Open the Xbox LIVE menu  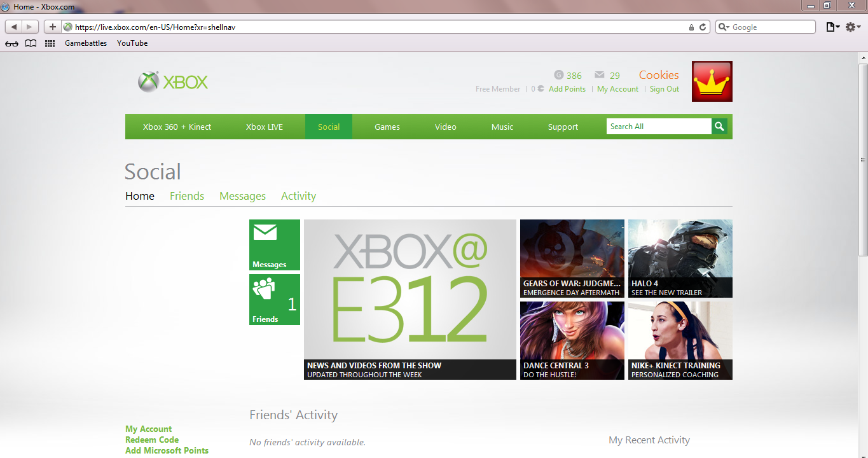[x=265, y=127]
